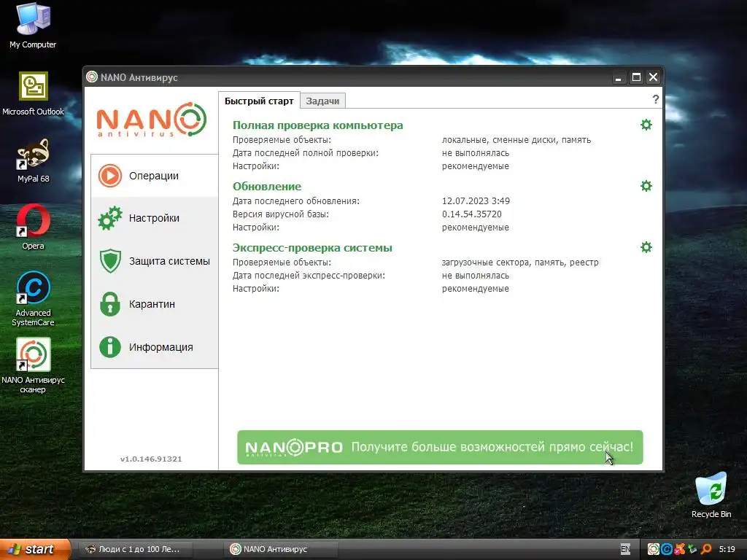Maximize the NANO Антивирус window
Viewport: 747px width, 560px height.
click(x=636, y=77)
